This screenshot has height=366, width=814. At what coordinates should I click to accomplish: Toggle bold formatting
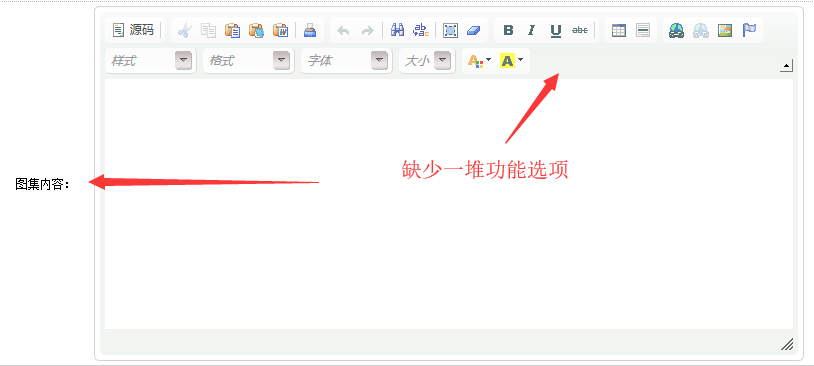coord(508,30)
